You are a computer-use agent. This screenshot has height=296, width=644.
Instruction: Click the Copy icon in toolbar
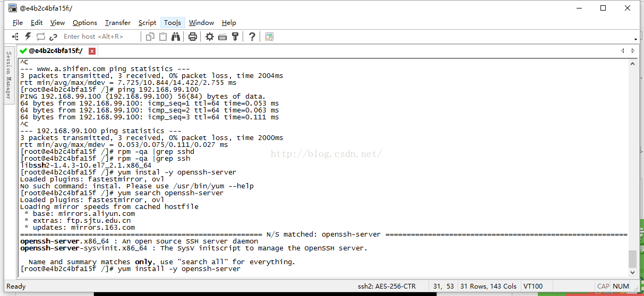(150, 37)
